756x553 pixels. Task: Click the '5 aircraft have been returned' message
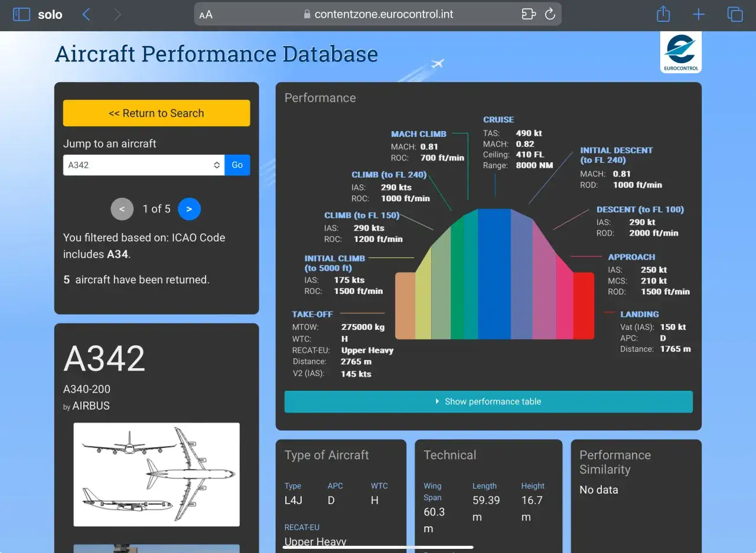136,280
